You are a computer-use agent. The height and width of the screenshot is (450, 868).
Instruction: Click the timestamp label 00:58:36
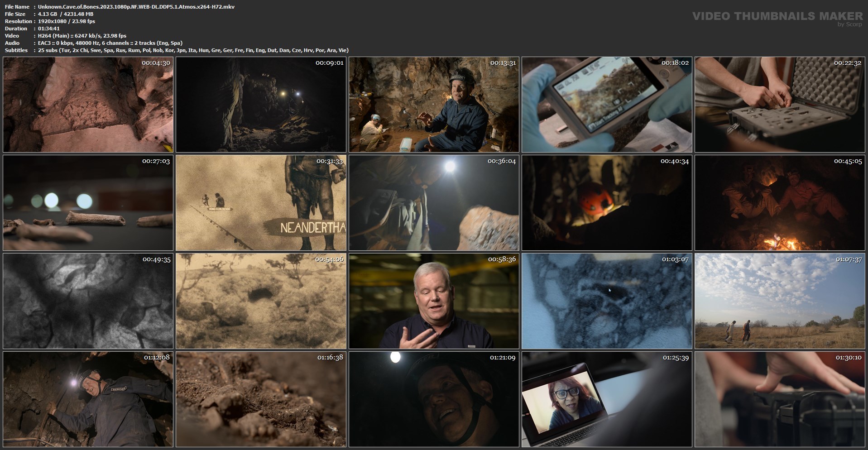pos(502,259)
